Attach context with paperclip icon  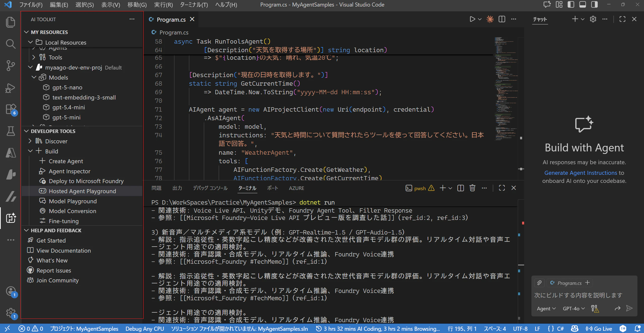pos(539,283)
